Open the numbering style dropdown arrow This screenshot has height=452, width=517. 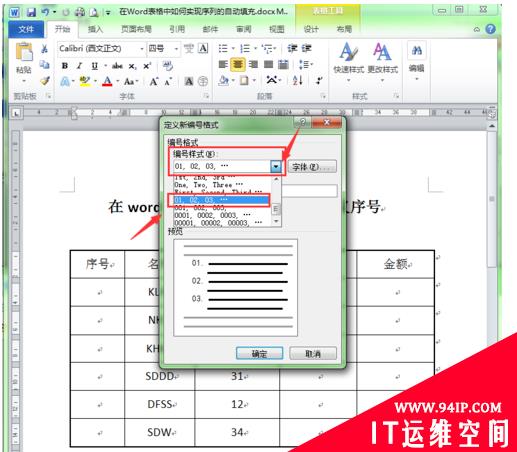[x=276, y=166]
